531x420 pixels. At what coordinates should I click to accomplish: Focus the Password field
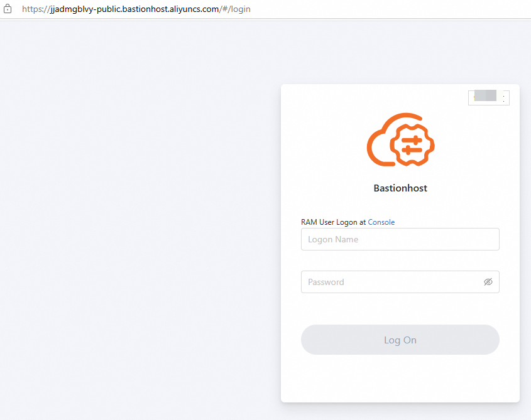pos(390,282)
